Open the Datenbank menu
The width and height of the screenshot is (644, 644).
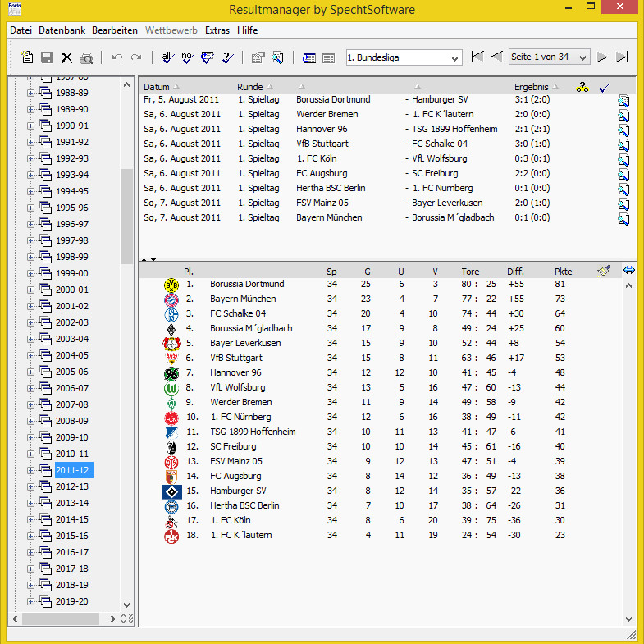[62, 30]
